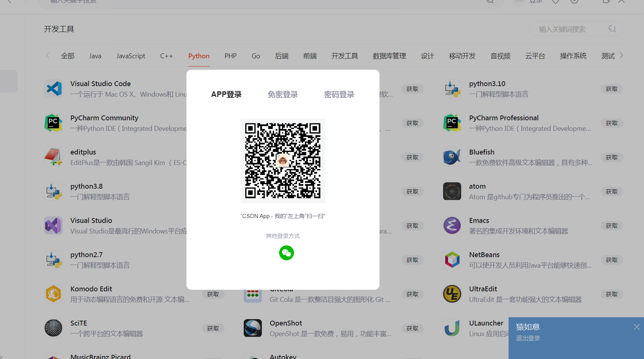Click 获取 for Komodo Edit
The width and height of the screenshot is (644, 359).
tap(213, 294)
